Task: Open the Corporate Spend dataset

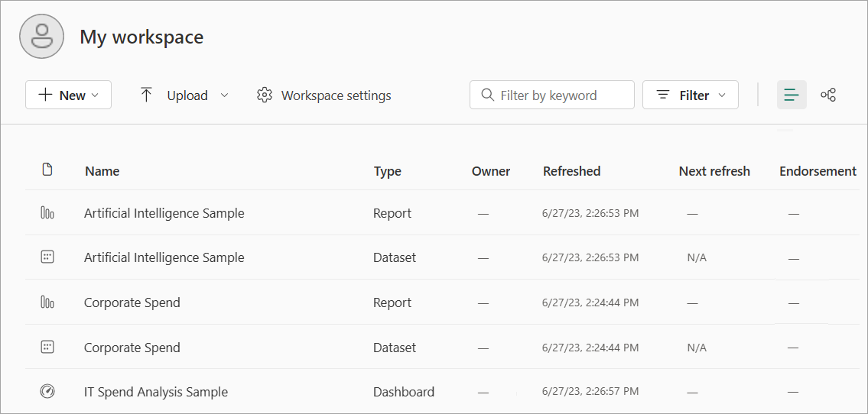Action: click(x=132, y=347)
